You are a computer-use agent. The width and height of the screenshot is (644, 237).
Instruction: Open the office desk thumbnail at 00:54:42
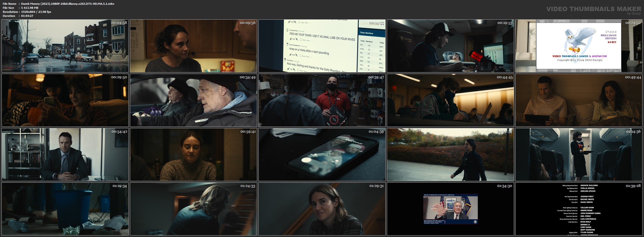coord(65,155)
